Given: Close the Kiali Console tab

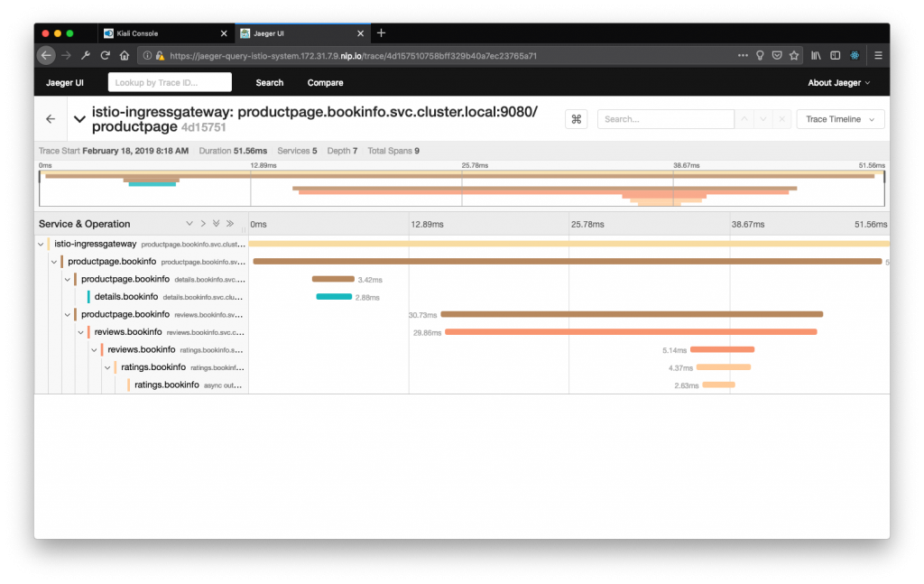Looking at the screenshot, I should 224,33.
